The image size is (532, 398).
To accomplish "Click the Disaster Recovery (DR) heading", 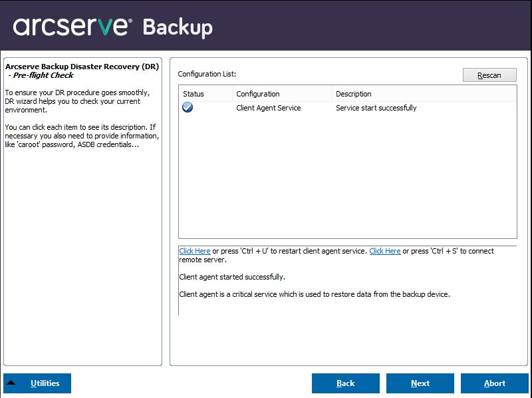I will coord(82,67).
